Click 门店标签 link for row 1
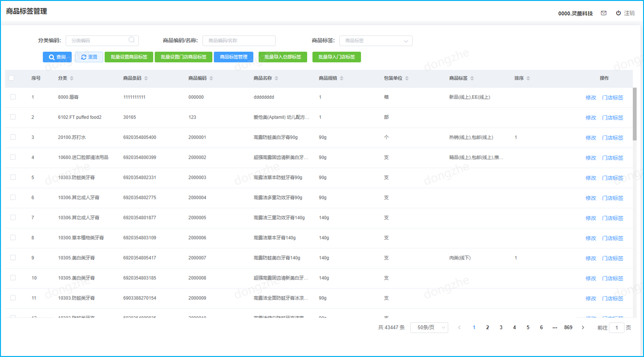The image size is (644, 357). pyautogui.click(x=612, y=97)
